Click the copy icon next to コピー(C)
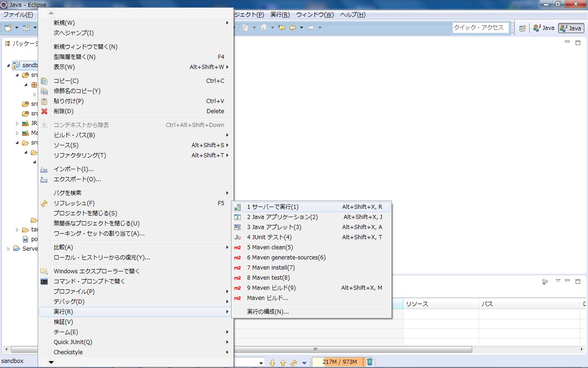Viewport: 588px width, 368px height. coord(44,81)
